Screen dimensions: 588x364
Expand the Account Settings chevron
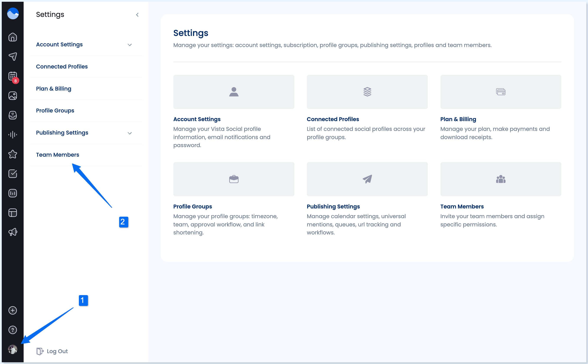(130, 45)
